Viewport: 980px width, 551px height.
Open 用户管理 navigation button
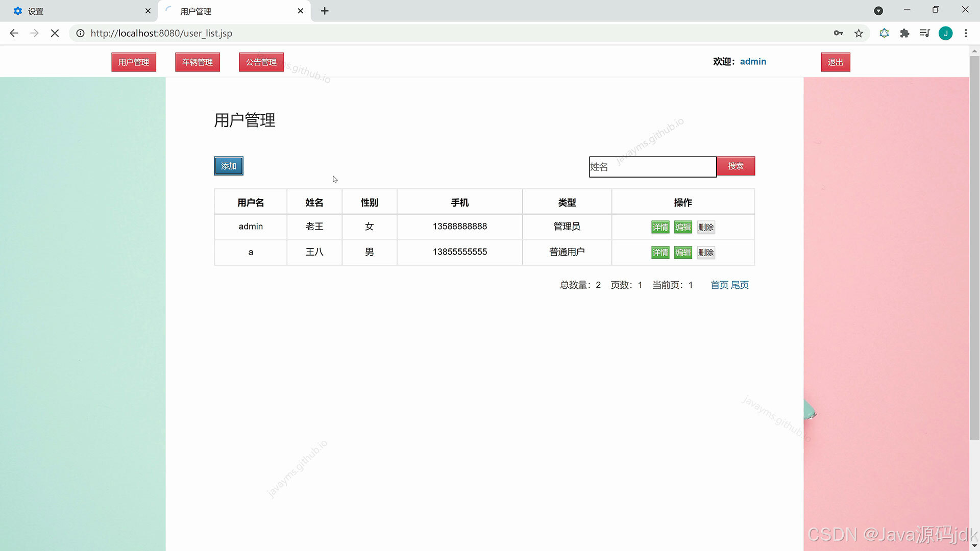point(134,62)
